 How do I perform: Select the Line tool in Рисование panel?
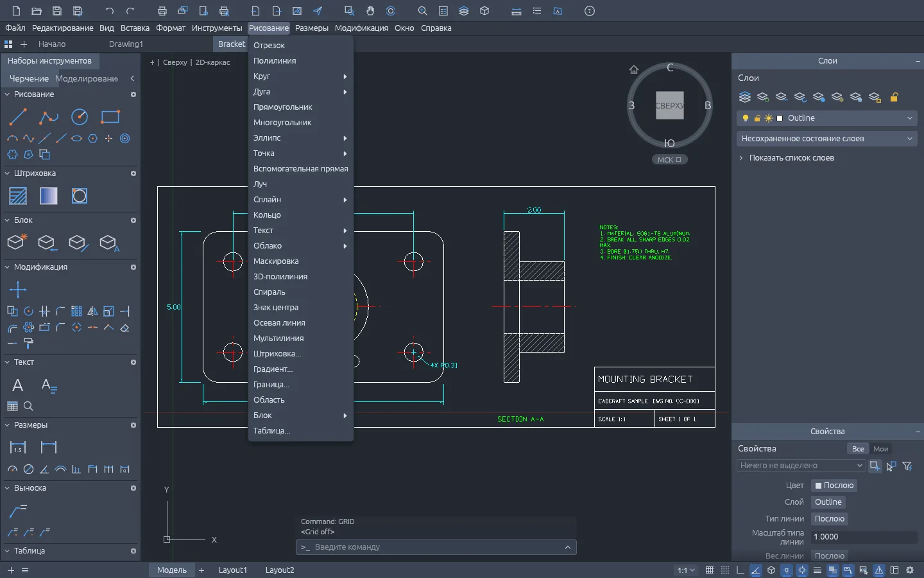pyautogui.click(x=18, y=117)
